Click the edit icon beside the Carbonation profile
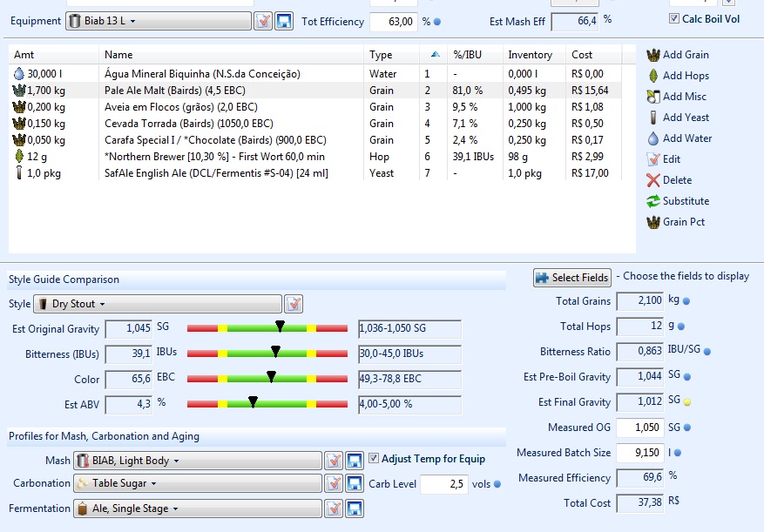The height and width of the screenshot is (532, 764). 334,483
